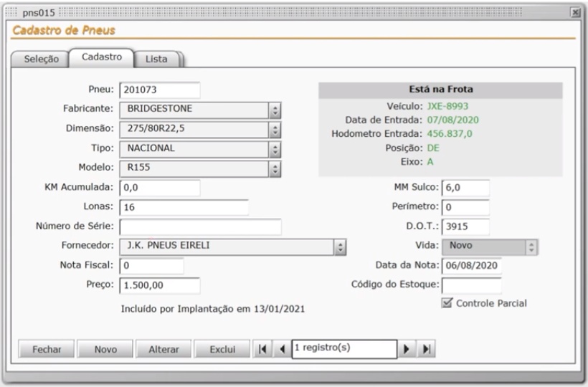Go to the next record

407,349
